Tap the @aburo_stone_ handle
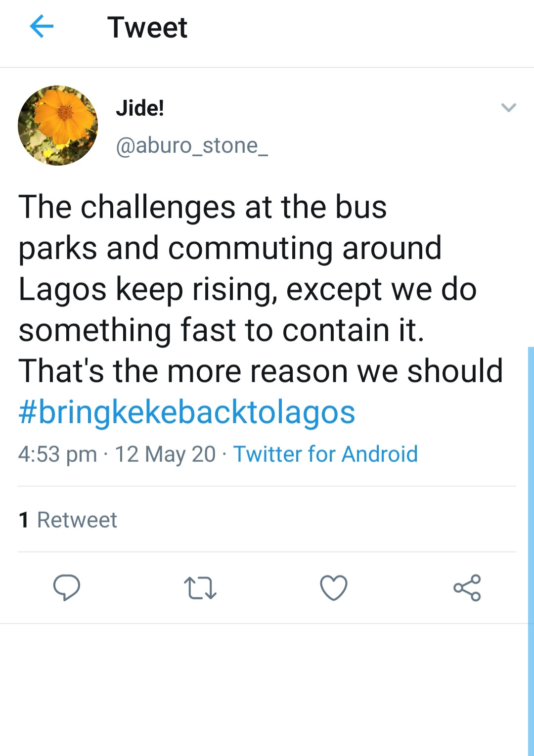The height and width of the screenshot is (756, 534). coord(192,146)
